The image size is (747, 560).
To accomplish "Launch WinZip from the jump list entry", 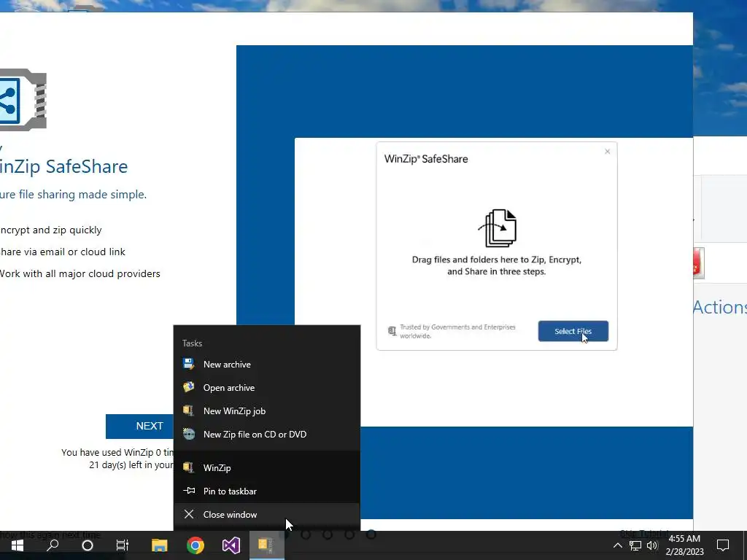I will (267, 467).
